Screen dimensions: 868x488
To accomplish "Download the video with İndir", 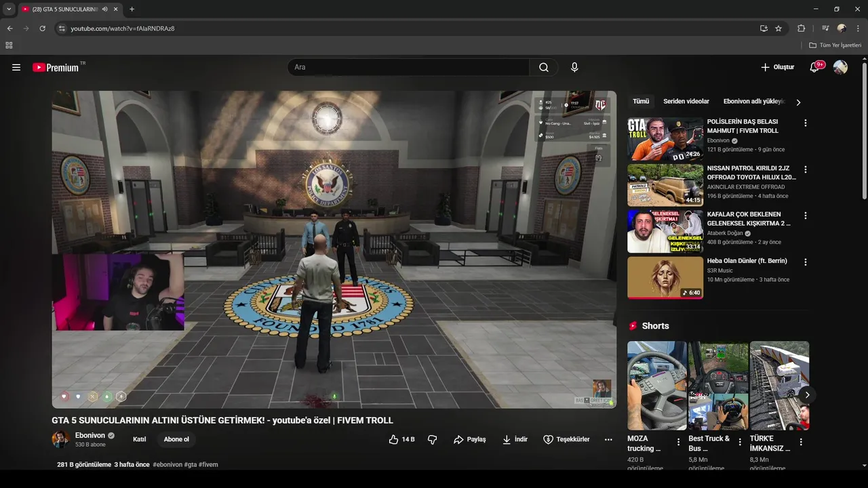I will [x=515, y=439].
